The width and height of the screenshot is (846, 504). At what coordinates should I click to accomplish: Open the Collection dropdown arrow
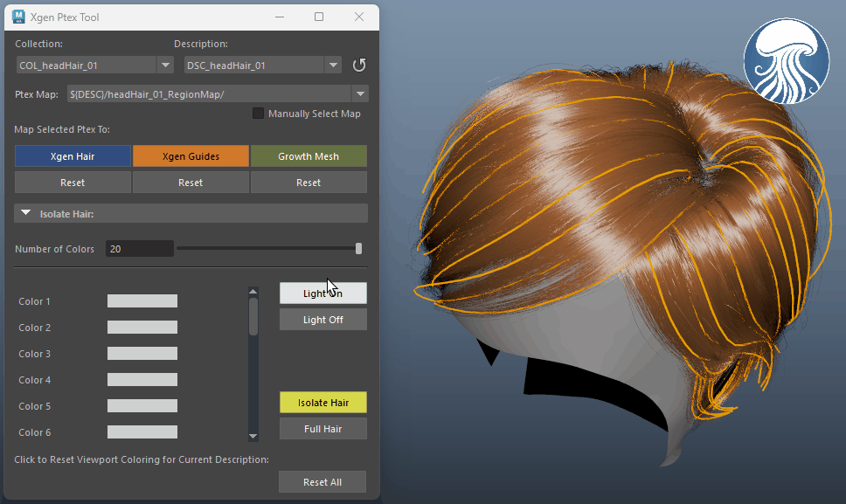pyautogui.click(x=165, y=66)
